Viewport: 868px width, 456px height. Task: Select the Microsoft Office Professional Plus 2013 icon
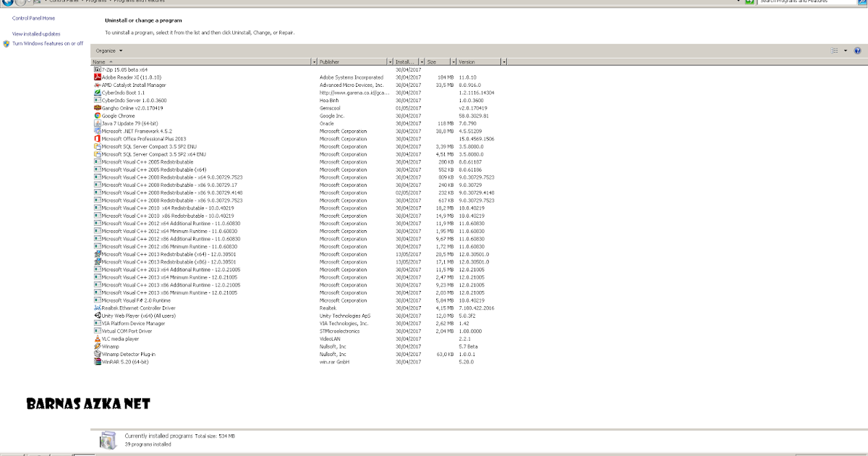pyautogui.click(x=97, y=138)
